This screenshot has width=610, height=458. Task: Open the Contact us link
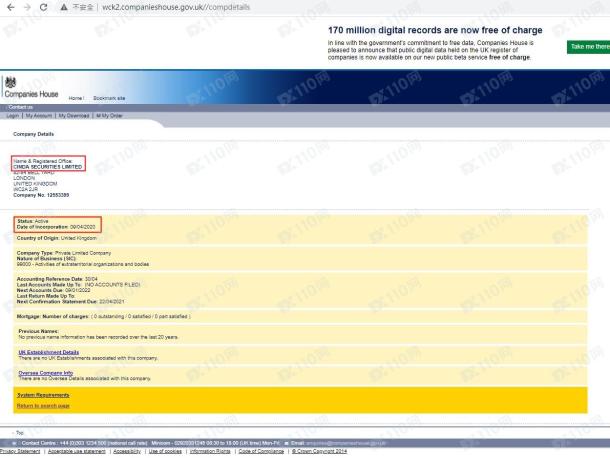click(x=21, y=107)
